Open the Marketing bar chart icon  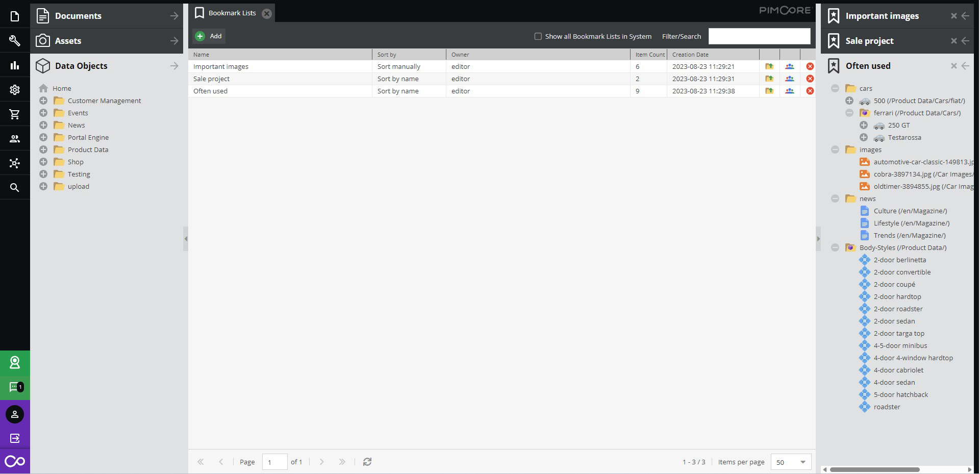coord(15,65)
